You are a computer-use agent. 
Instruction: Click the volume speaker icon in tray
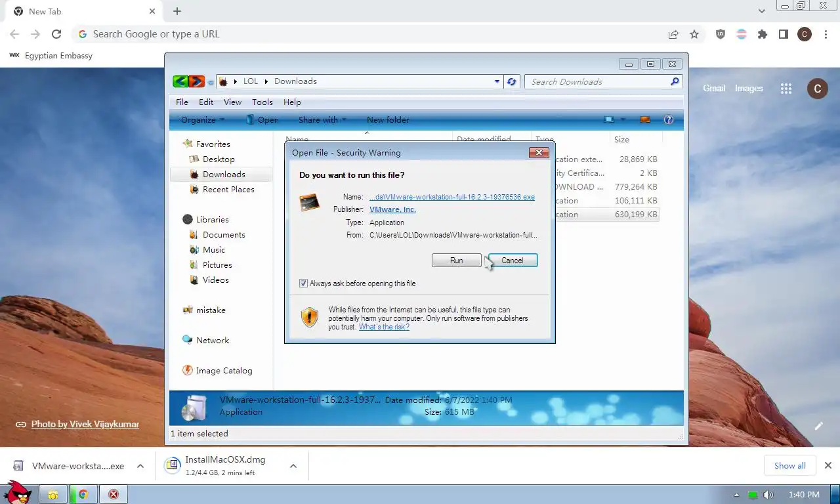(x=768, y=495)
